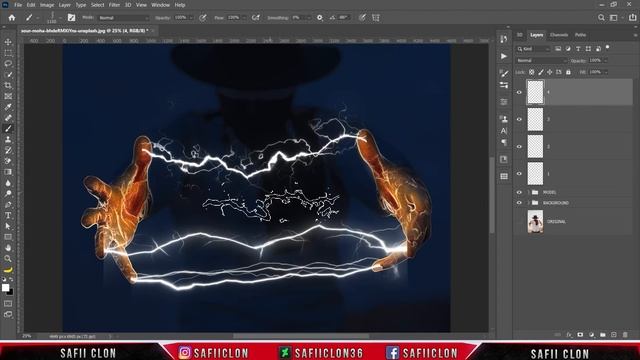Image resolution: width=640 pixels, height=360 pixels.
Task: Select the Lasso tool
Action: click(x=8, y=64)
